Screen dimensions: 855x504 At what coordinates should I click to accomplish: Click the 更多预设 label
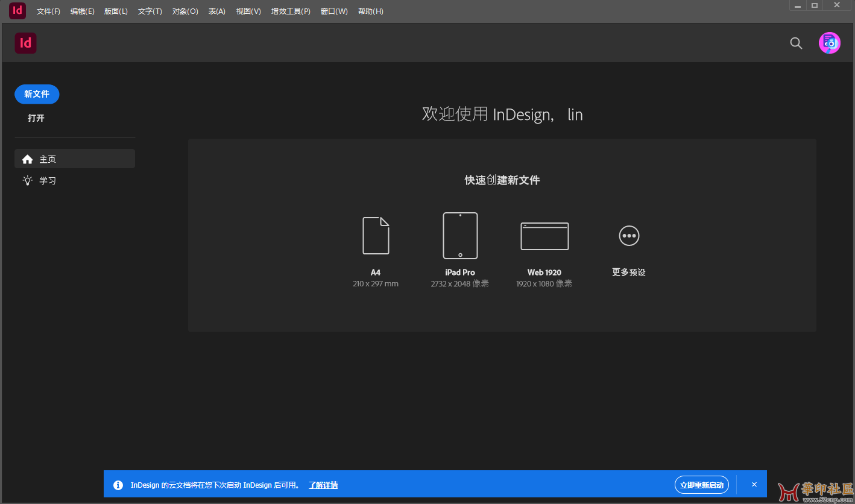pyautogui.click(x=629, y=272)
